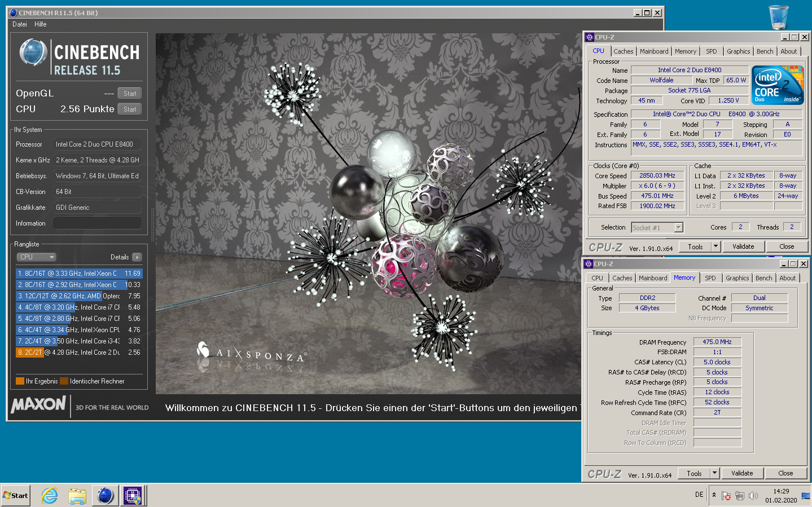Select ranking entry 1 Intel Xeon 11.69
Viewport: 812px width, 507px height.
(x=79, y=274)
